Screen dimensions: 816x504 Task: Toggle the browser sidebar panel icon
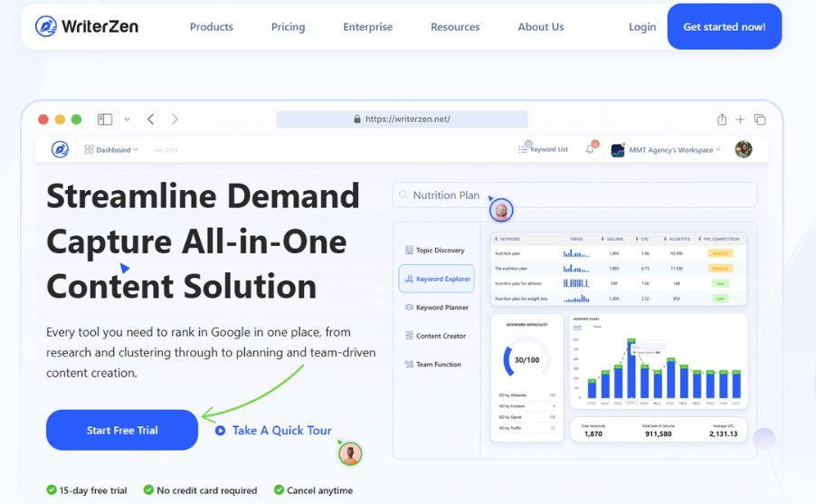coord(105,119)
